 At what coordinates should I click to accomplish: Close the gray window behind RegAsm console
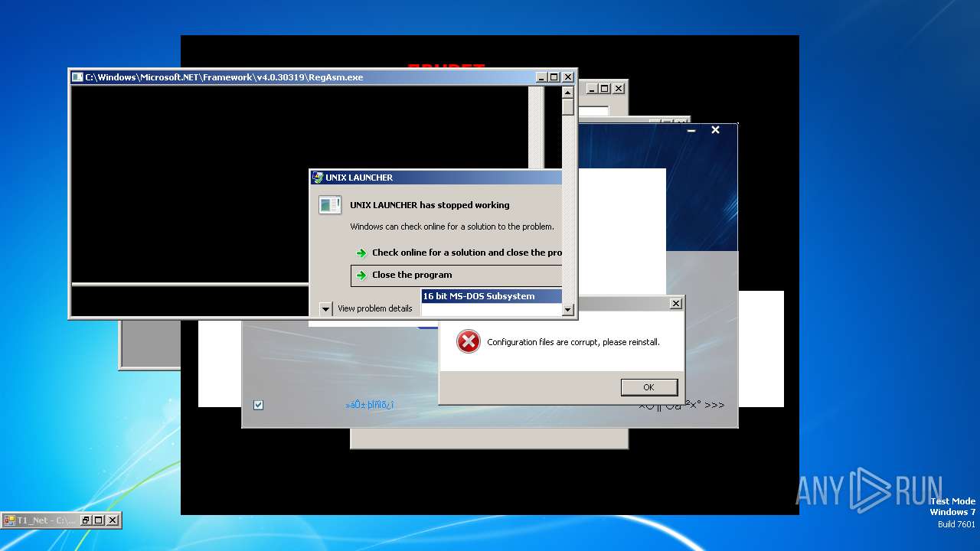[x=618, y=89]
